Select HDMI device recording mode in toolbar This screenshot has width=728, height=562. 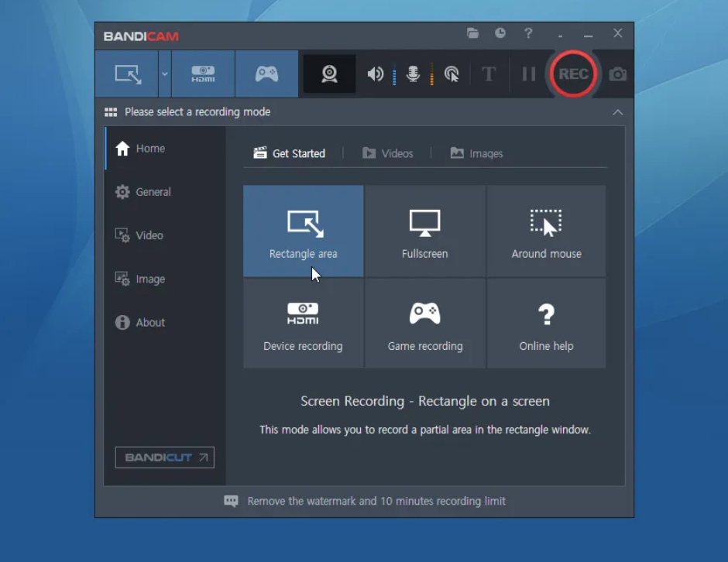click(203, 74)
